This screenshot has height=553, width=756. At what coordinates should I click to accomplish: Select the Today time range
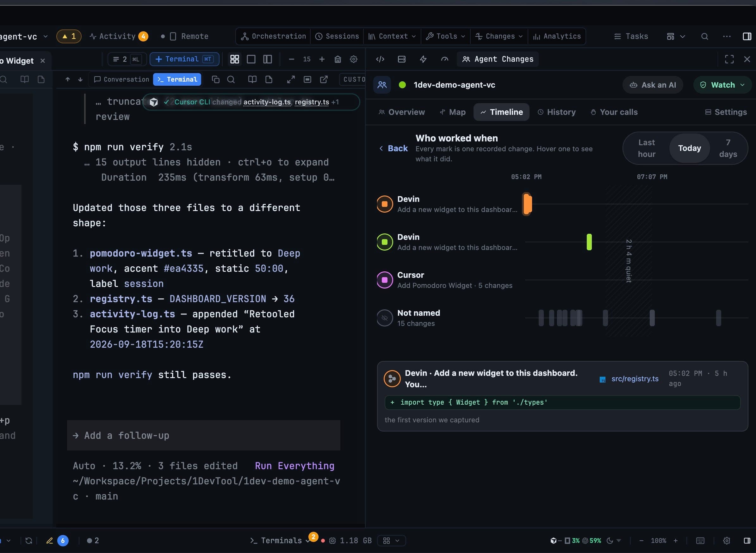point(689,148)
